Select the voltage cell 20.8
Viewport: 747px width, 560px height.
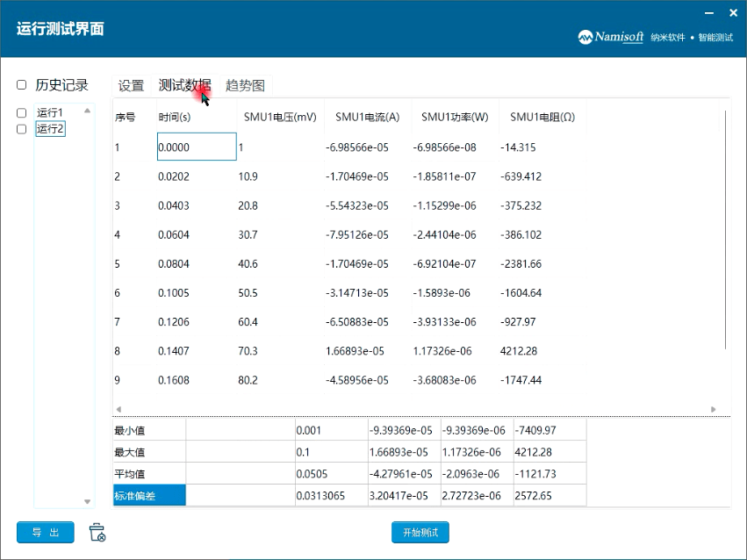click(280, 205)
